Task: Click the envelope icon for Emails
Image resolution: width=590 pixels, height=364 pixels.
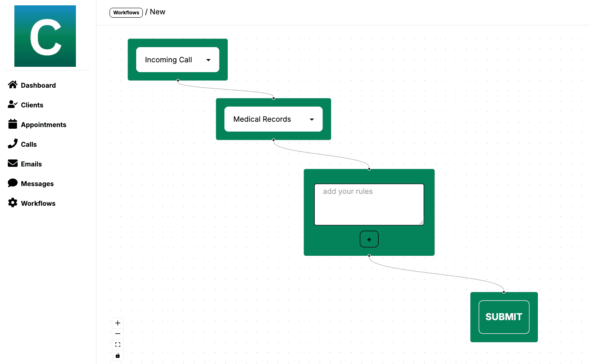Action: 13,164
